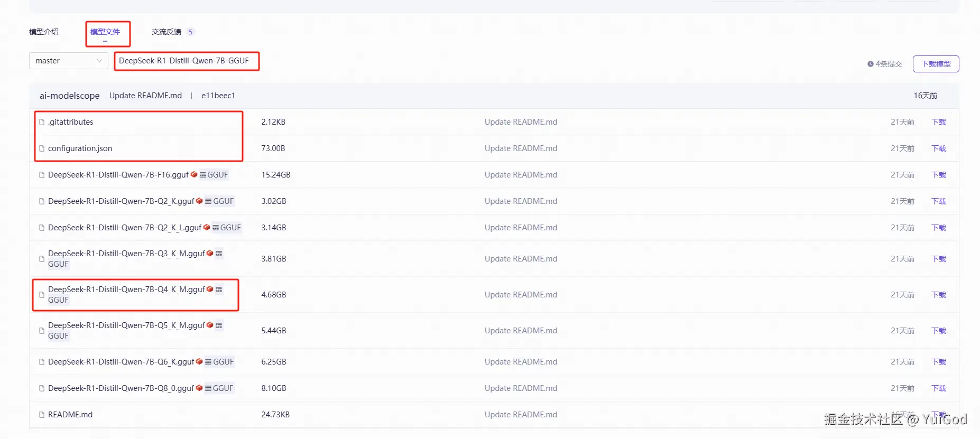Image resolution: width=980 pixels, height=439 pixels.
Task: Open DeepSeek-R1-Distill-Qwen-7B-Q2_K_L.gguf file
Action: [125, 228]
